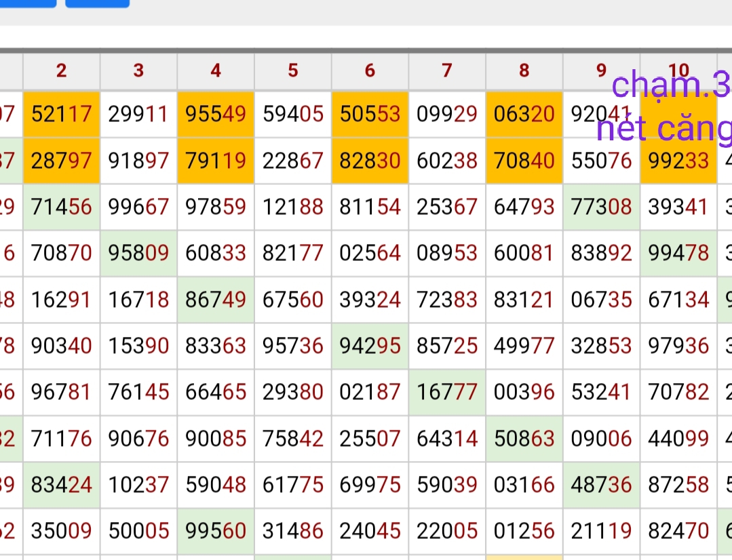Click the cell 90340
Viewport: 732px width, 560px height.
coord(61,346)
